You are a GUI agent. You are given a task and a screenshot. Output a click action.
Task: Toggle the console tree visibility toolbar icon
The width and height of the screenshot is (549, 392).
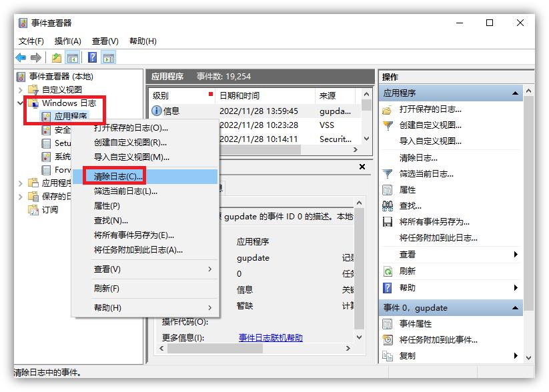pos(73,57)
